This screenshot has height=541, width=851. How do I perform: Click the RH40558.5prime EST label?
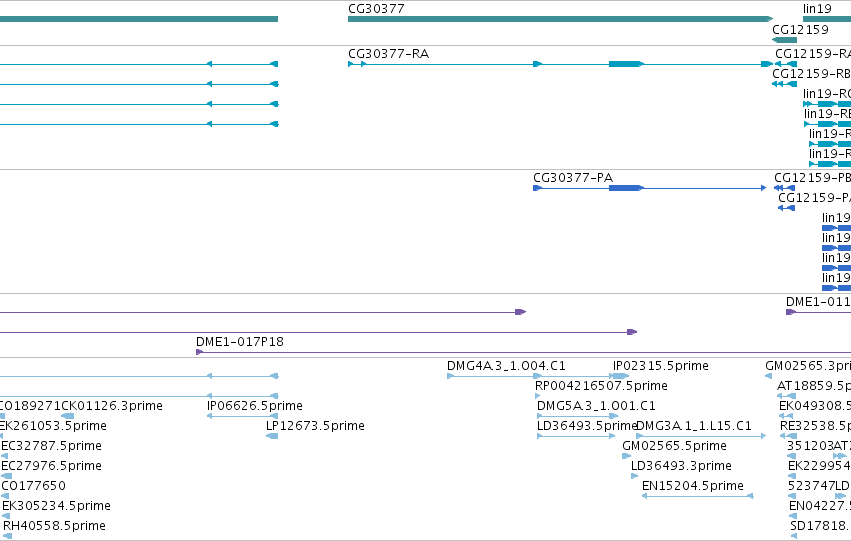point(54,526)
